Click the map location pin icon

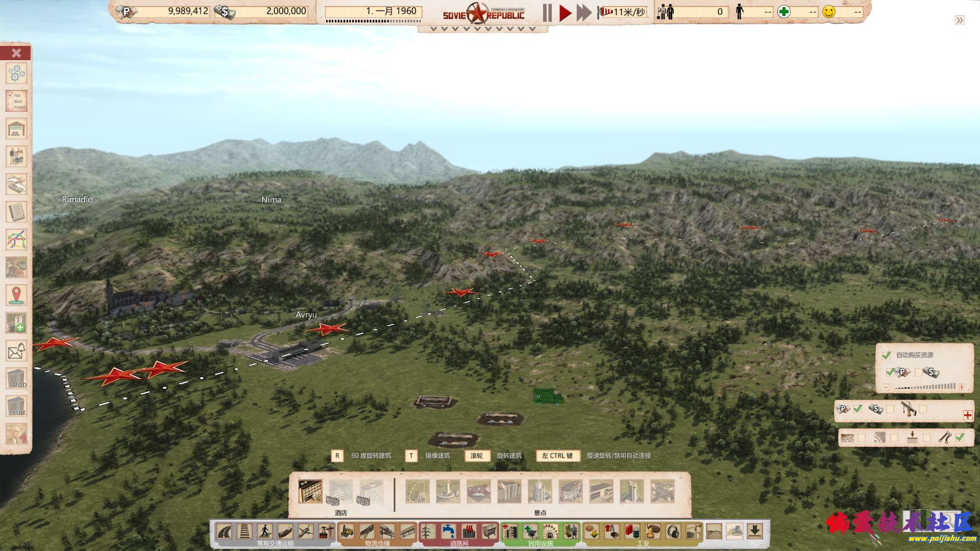click(16, 295)
